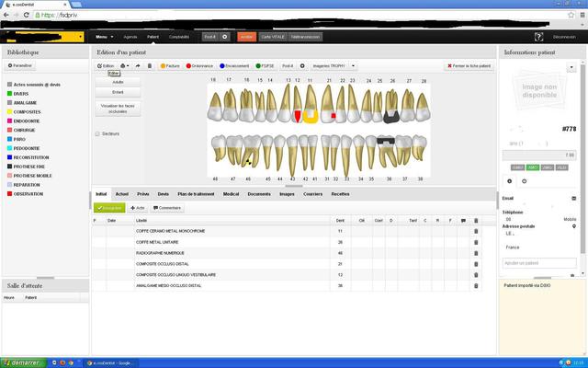588x368 pixels.
Task: Click the red ENDODONTIE color swatch
Action: point(9,120)
